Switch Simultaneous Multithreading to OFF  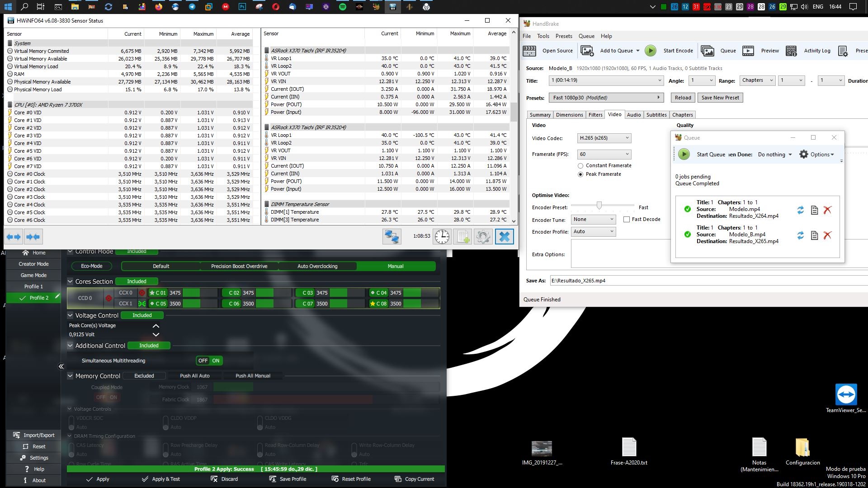pyautogui.click(x=203, y=361)
